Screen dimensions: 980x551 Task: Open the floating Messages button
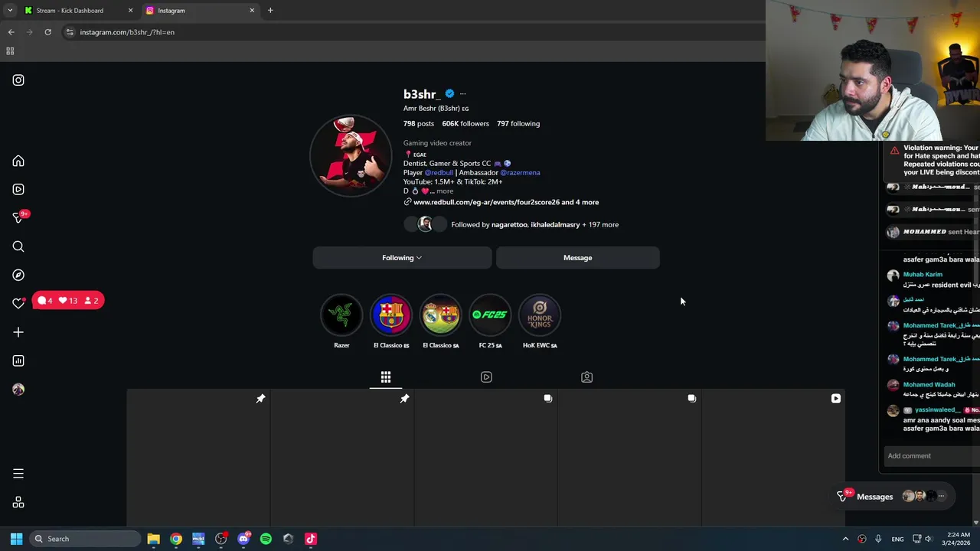point(894,497)
